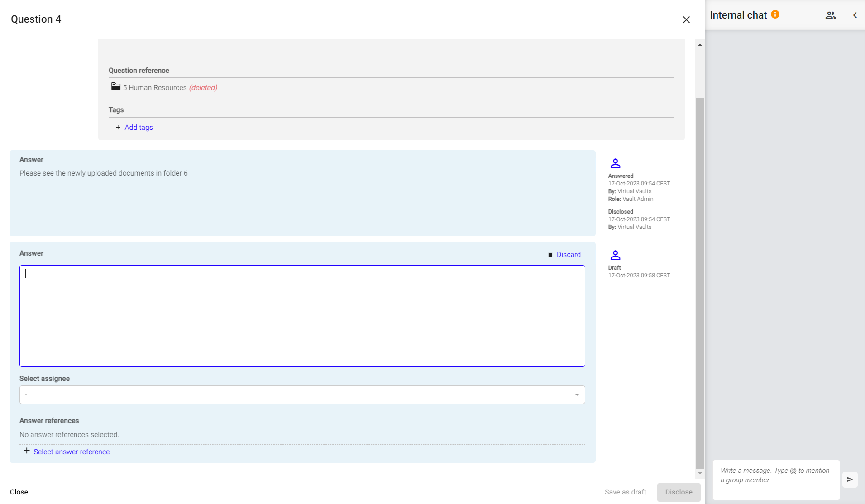The height and width of the screenshot is (504, 865).
Task: Click the plus icon for answer reference
Action: (27, 451)
